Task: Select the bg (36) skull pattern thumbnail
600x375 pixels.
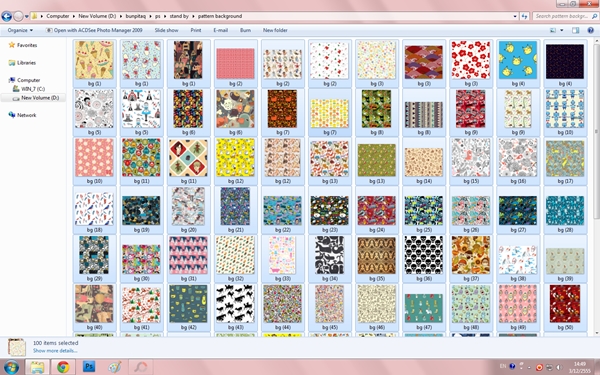Action: pyautogui.click(x=424, y=259)
